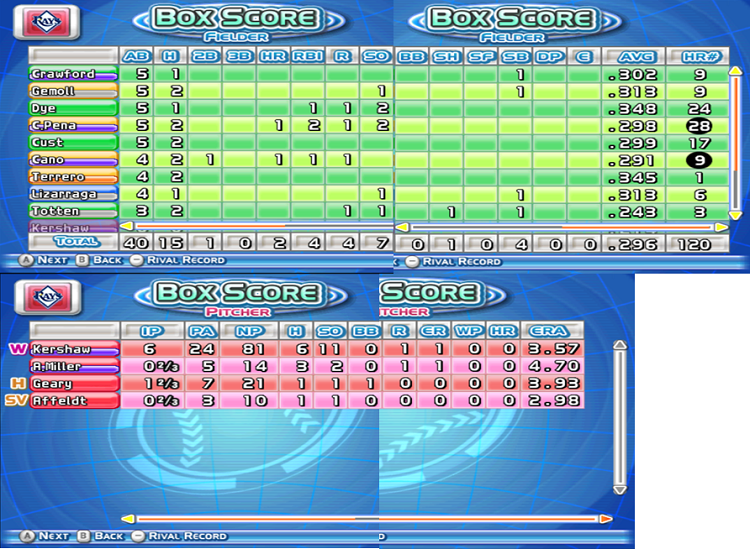The height and width of the screenshot is (549, 750).
Task: Click the A Next button under fielder table
Action: pyautogui.click(x=43, y=260)
